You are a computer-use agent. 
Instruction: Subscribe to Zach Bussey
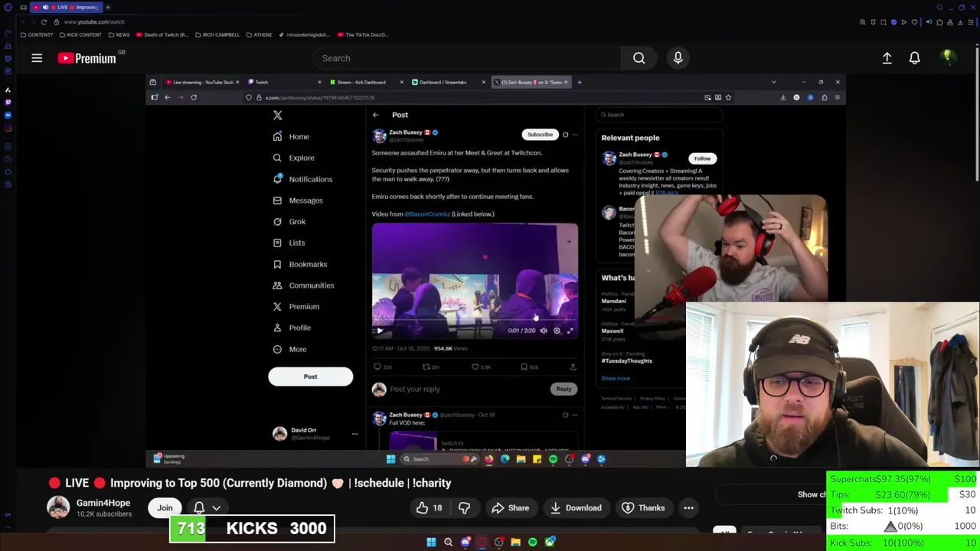click(x=540, y=135)
